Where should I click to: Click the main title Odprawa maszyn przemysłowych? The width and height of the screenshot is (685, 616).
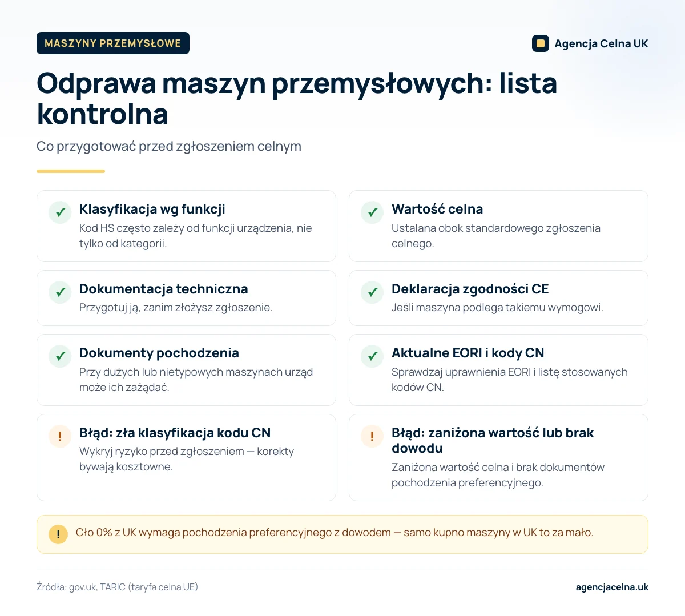click(x=297, y=98)
